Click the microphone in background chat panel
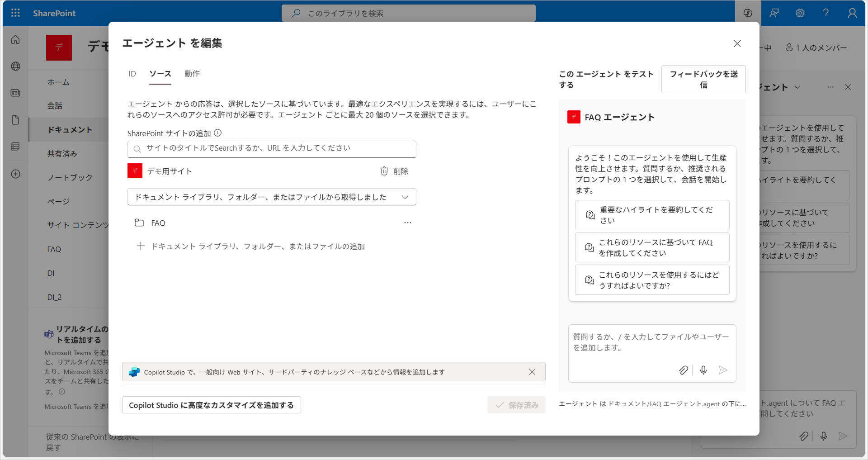This screenshot has width=868, height=460. [824, 436]
